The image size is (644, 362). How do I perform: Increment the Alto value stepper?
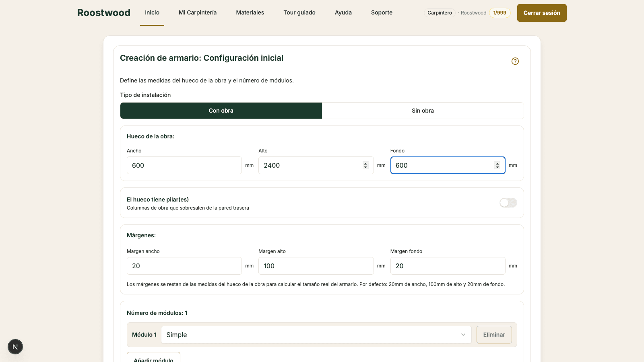[x=365, y=163]
